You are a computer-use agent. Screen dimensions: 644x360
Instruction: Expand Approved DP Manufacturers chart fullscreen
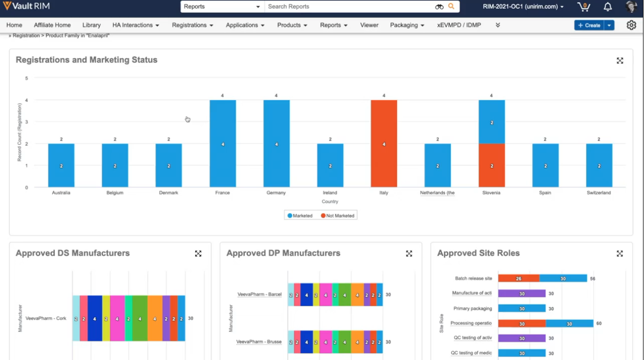click(409, 254)
